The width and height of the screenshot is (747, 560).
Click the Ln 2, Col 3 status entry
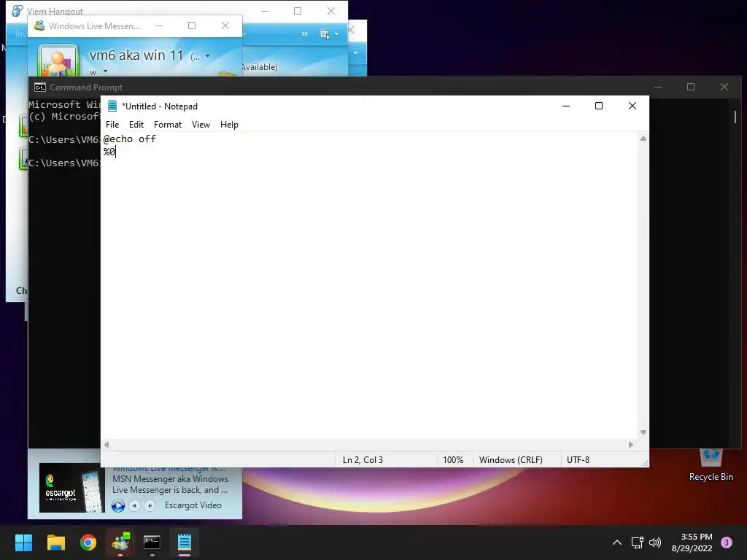pyautogui.click(x=363, y=460)
